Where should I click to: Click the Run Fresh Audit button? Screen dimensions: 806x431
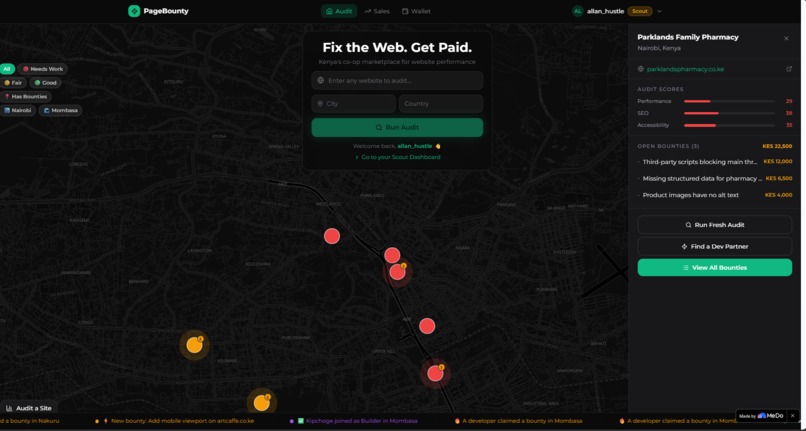(715, 225)
